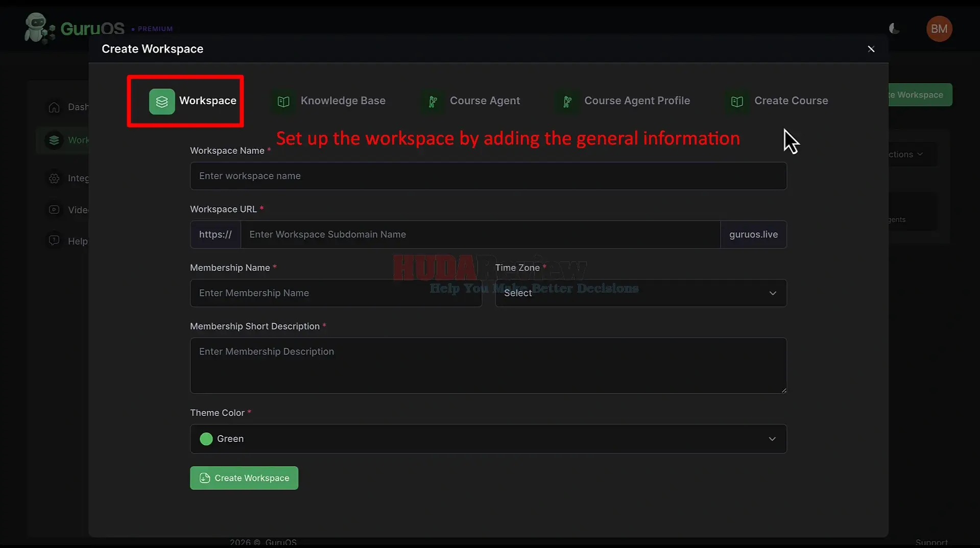Screen dimensions: 980x548
Task: Click the Integrations gear icon in sidebar
Action: [54, 178]
